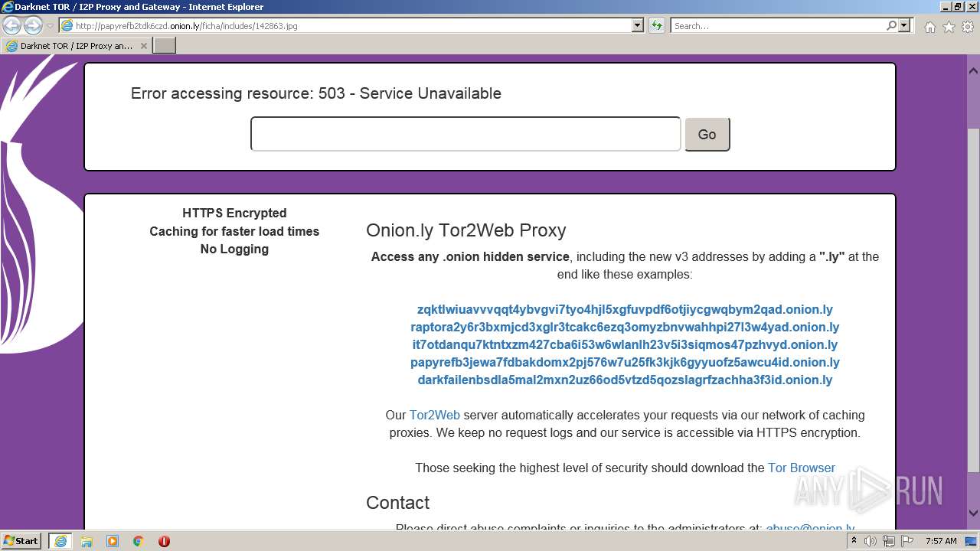Click the 503 Service Unavailable error text

[x=316, y=93]
